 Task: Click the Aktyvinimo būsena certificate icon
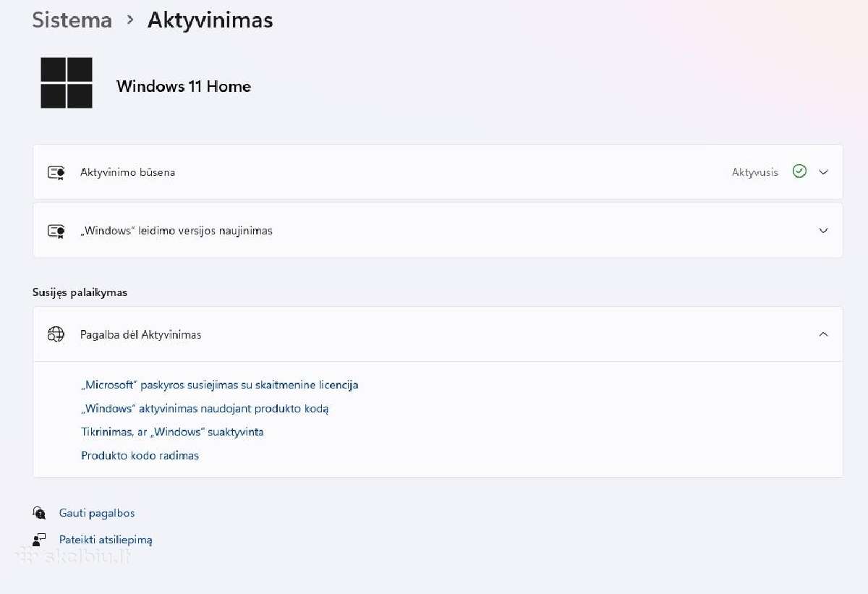tap(56, 172)
